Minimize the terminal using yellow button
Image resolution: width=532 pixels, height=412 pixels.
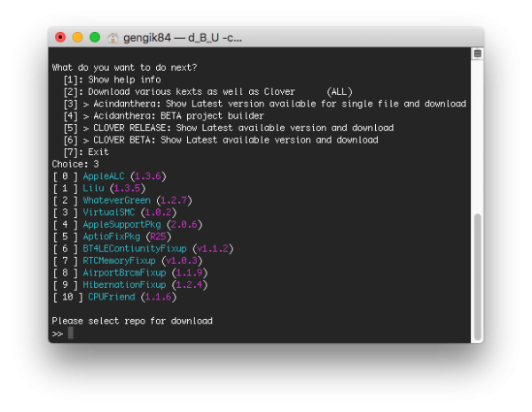[77, 38]
